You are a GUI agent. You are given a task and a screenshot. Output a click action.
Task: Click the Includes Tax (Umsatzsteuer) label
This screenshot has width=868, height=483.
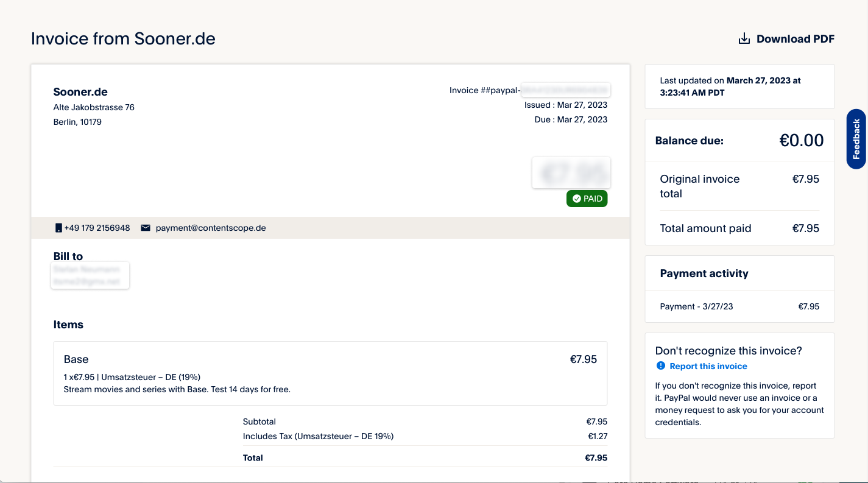click(319, 436)
